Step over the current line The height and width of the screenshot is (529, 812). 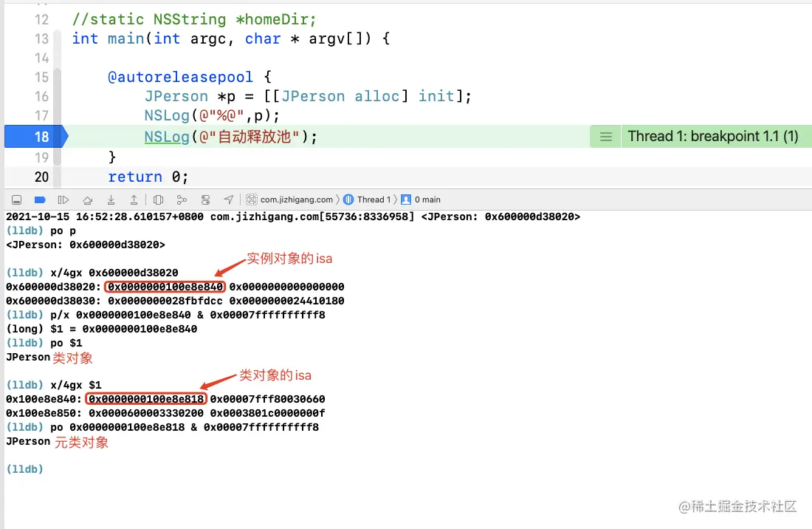coord(88,199)
